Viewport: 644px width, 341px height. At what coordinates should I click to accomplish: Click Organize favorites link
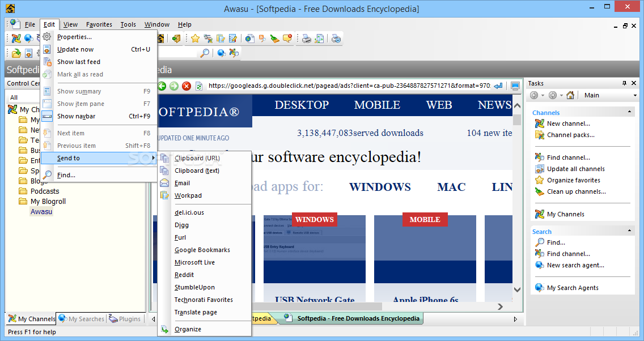tap(573, 180)
